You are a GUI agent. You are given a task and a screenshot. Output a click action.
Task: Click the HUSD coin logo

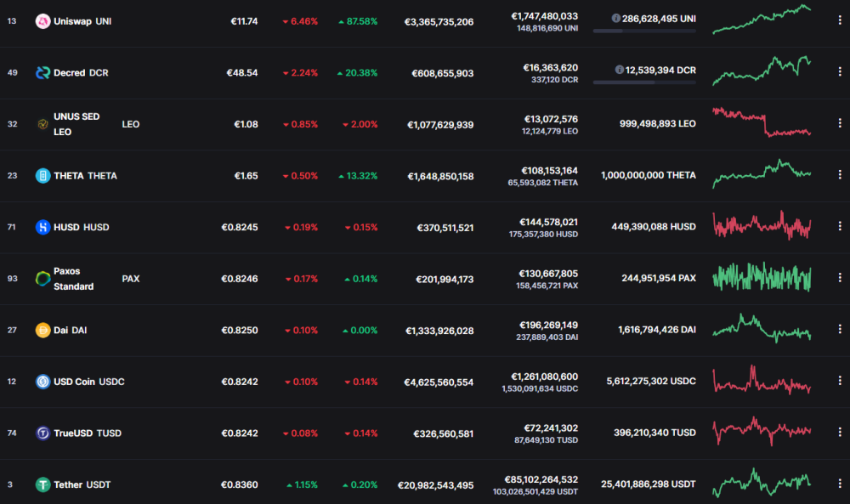42,227
